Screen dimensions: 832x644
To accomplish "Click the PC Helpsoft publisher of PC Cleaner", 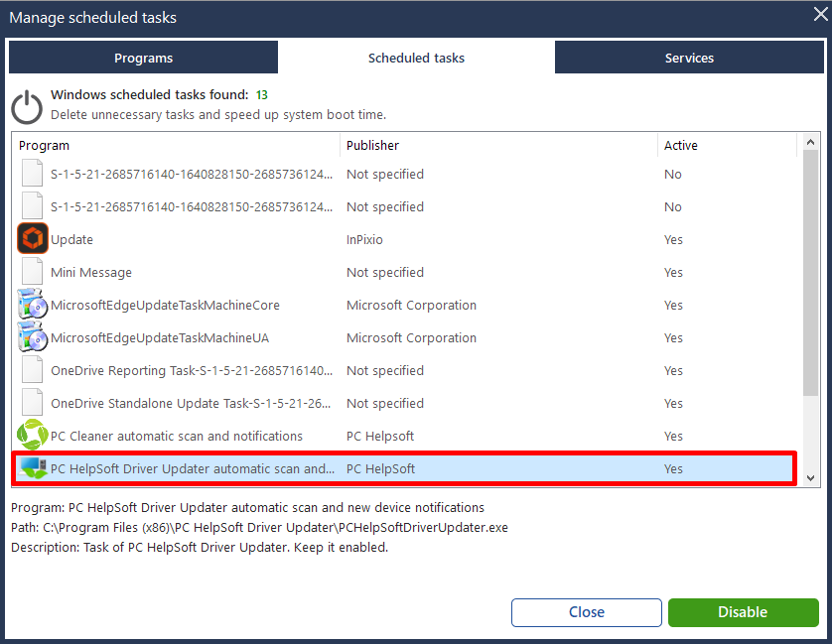I will (380, 436).
